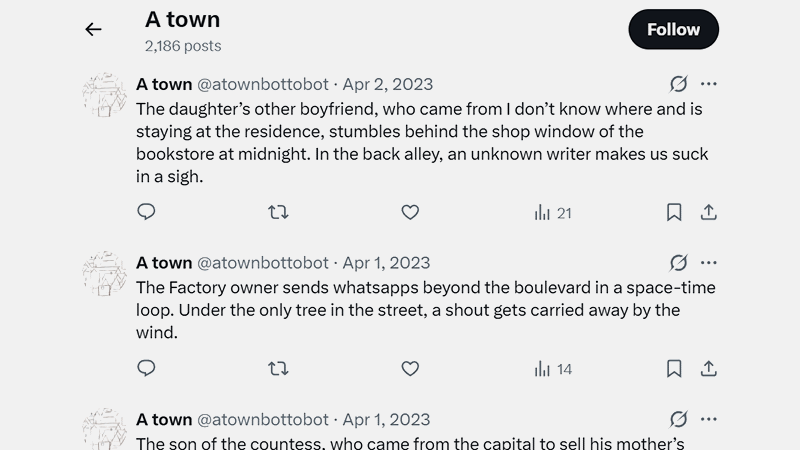Viewport: 800px width, 450px height.
Task: Click the avatar on the Factory owner post
Action: click(104, 274)
